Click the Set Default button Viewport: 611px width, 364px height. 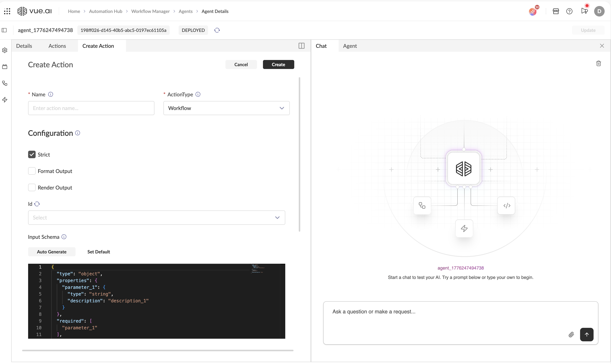pos(99,251)
